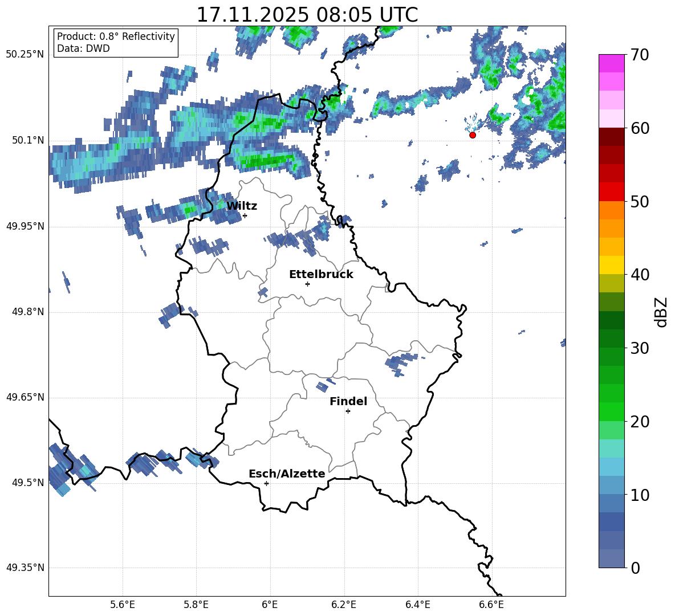The image size is (675, 616).
Task: Click the 6°E longitude label
Action: coord(270,605)
